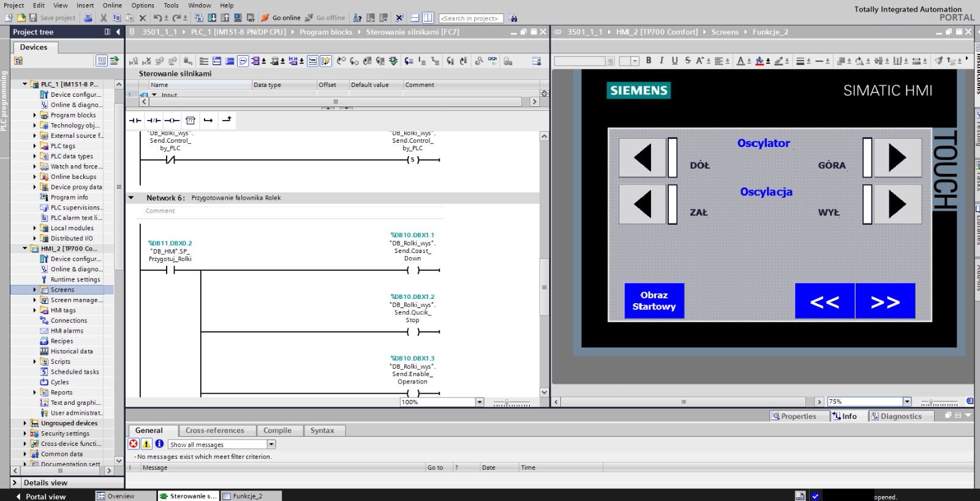Open the Show all messages dropdown

271,444
